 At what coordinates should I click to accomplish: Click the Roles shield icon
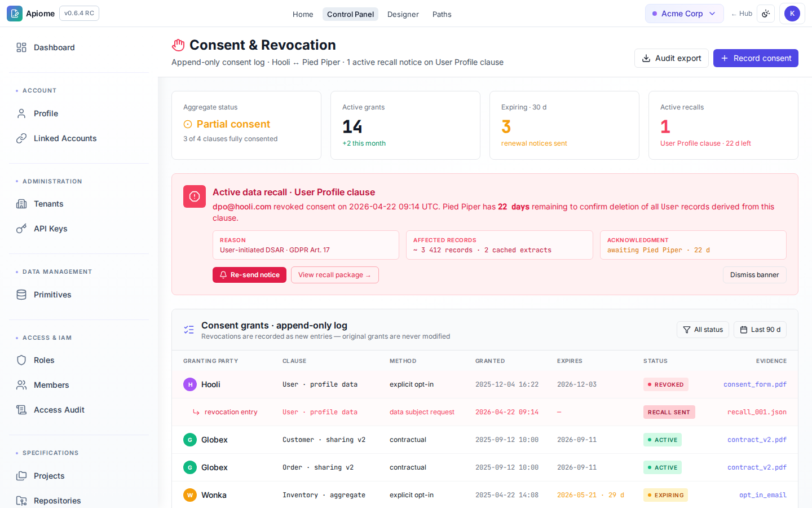tap(21, 360)
